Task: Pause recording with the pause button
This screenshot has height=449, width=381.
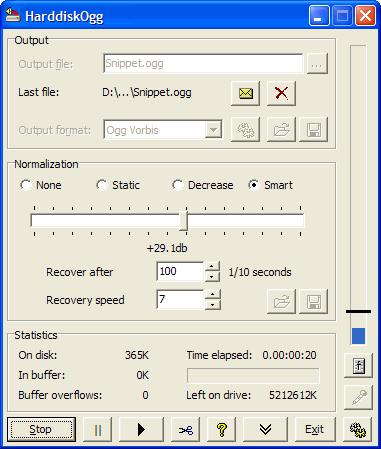Action: click(x=98, y=430)
